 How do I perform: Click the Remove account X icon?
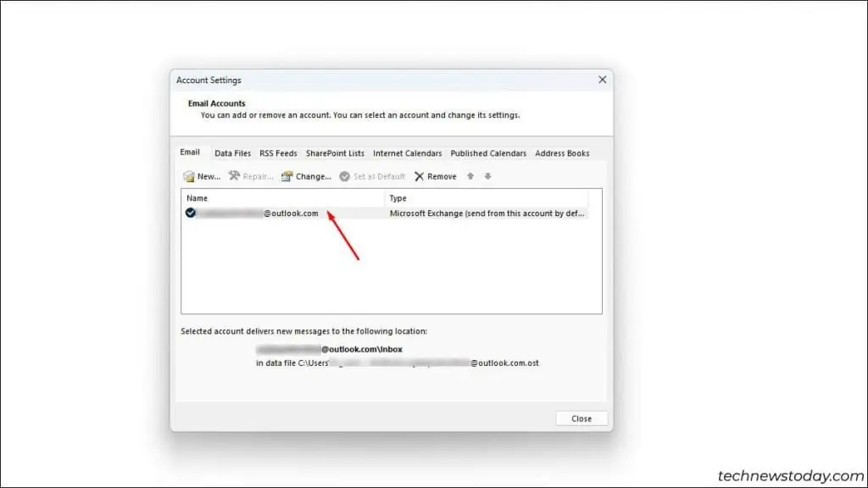(420, 176)
